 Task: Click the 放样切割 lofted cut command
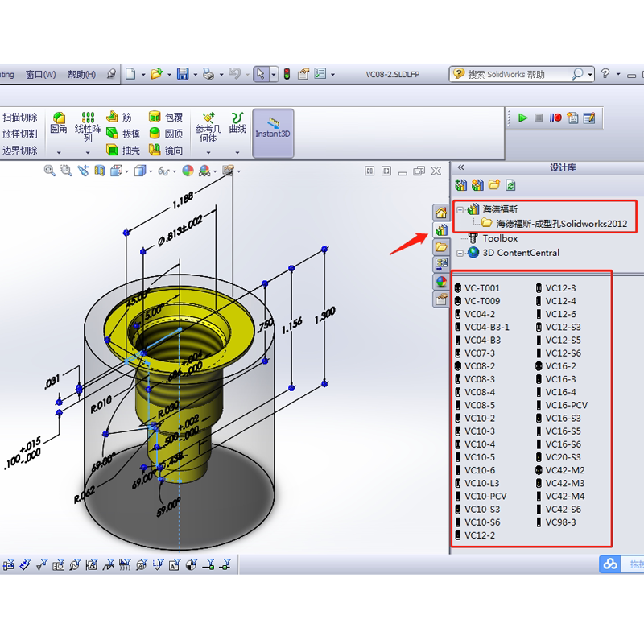19,134
